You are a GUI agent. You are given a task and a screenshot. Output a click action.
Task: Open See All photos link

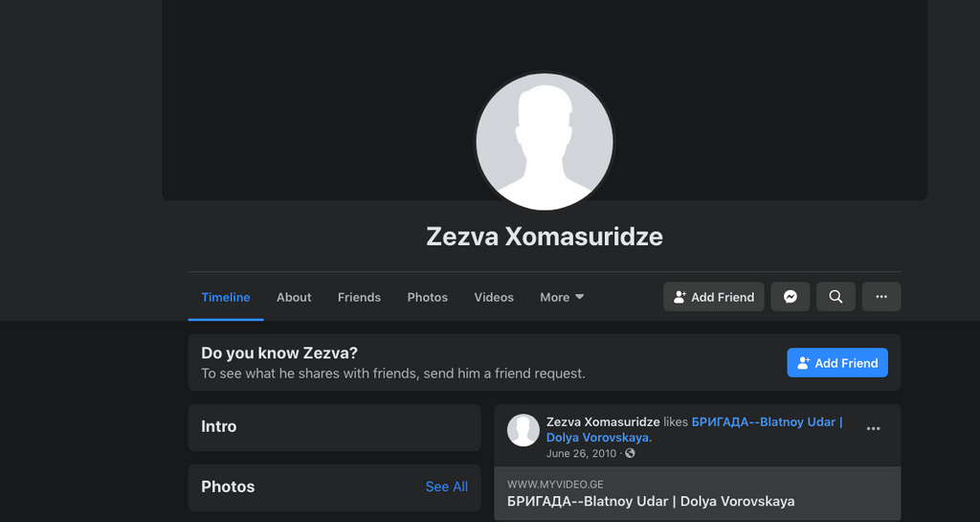[446, 487]
